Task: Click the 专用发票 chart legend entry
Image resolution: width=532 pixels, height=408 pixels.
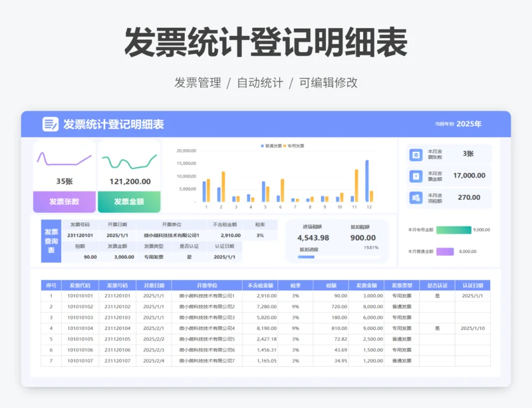Action: pyautogui.click(x=294, y=146)
